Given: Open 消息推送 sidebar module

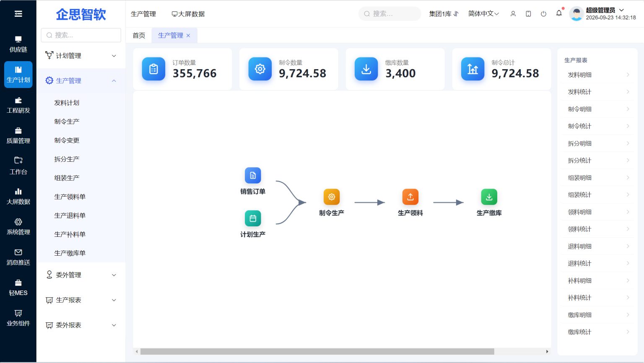Looking at the screenshot, I should pyautogui.click(x=18, y=257).
